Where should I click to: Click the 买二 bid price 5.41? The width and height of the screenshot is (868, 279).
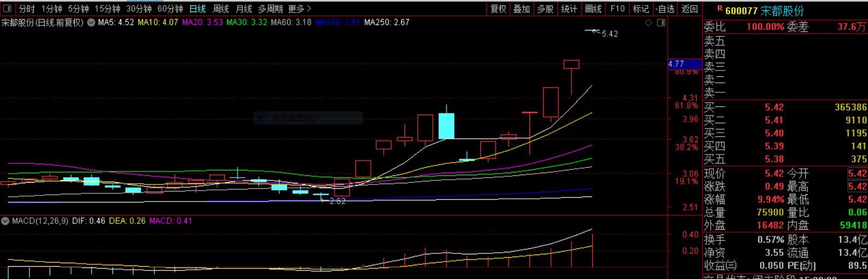click(774, 120)
